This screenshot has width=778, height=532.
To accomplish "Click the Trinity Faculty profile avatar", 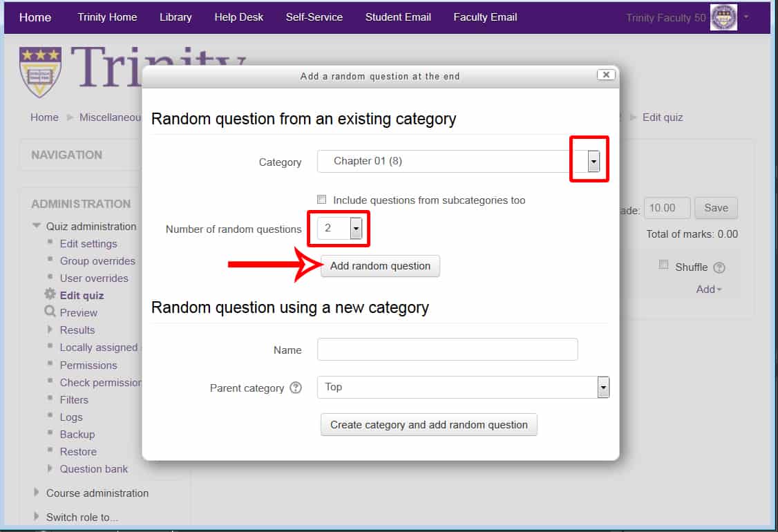I will click(723, 18).
